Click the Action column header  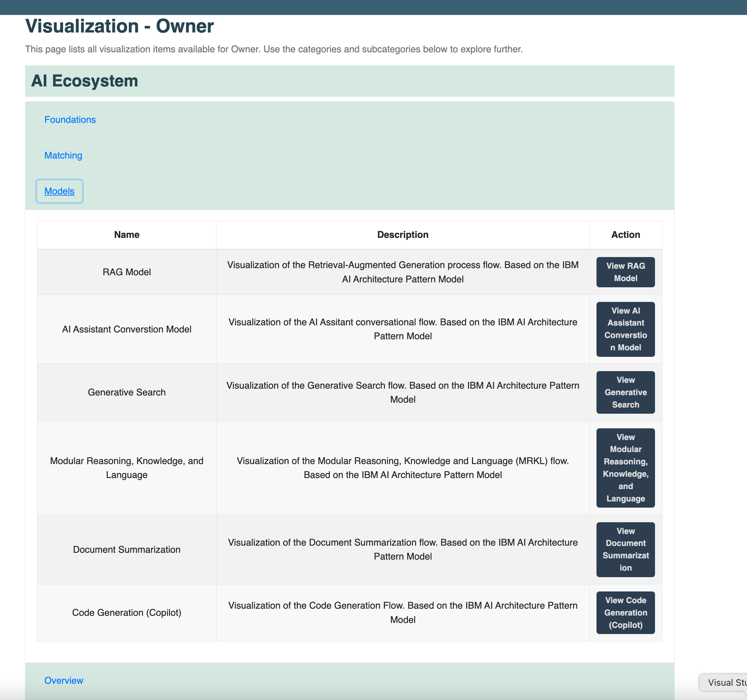tap(625, 234)
